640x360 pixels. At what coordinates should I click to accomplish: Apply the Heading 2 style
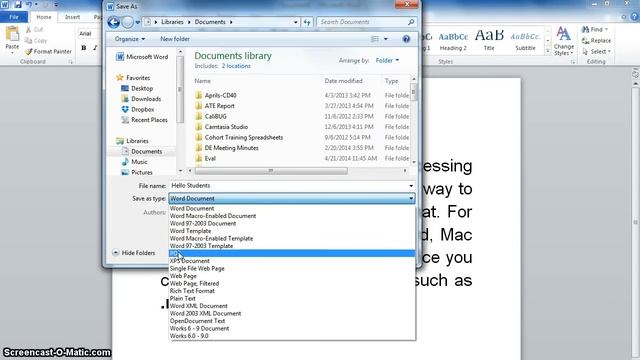pos(453,40)
